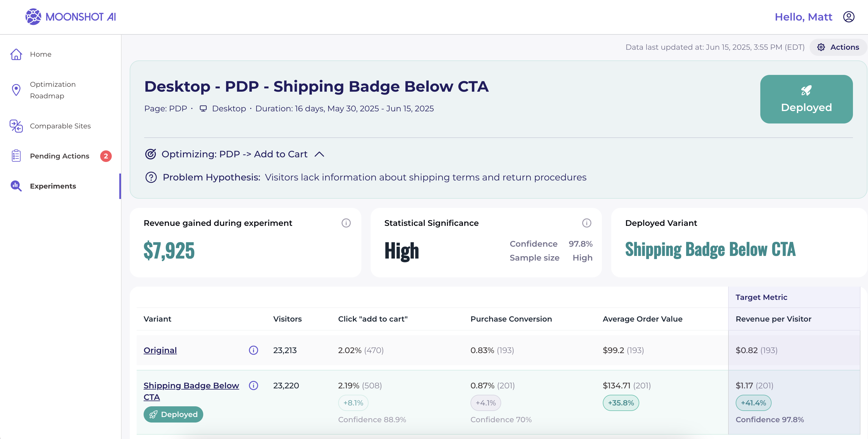Image resolution: width=868 pixels, height=439 pixels.
Task: Click info icon next to Original variant
Action: pyautogui.click(x=253, y=350)
